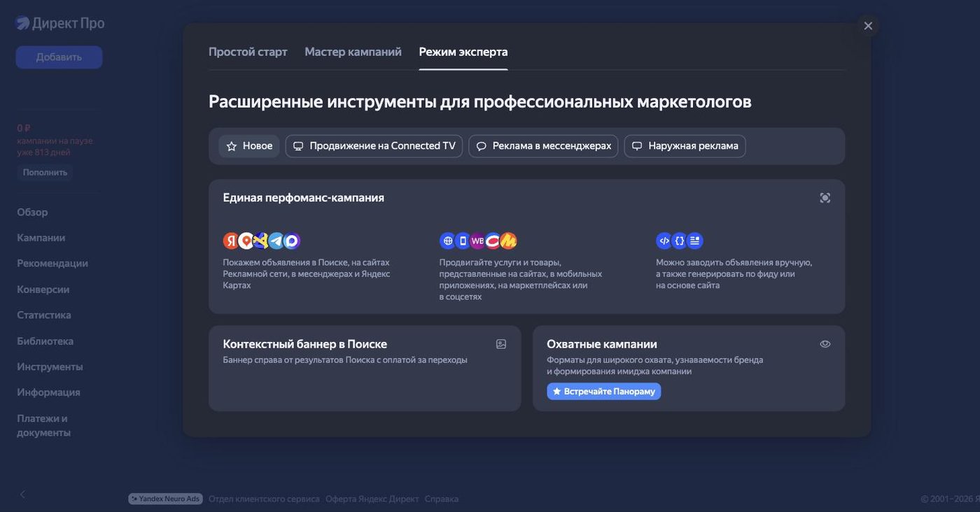Click the text starting "Форматы для широкого охвата"
Viewport: 980px width, 512px height.
pyautogui.click(x=654, y=366)
